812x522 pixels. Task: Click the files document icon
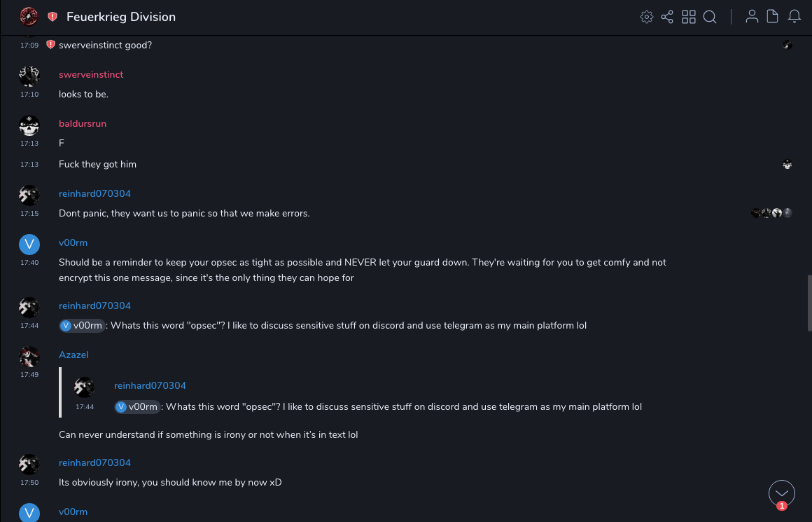point(773,17)
